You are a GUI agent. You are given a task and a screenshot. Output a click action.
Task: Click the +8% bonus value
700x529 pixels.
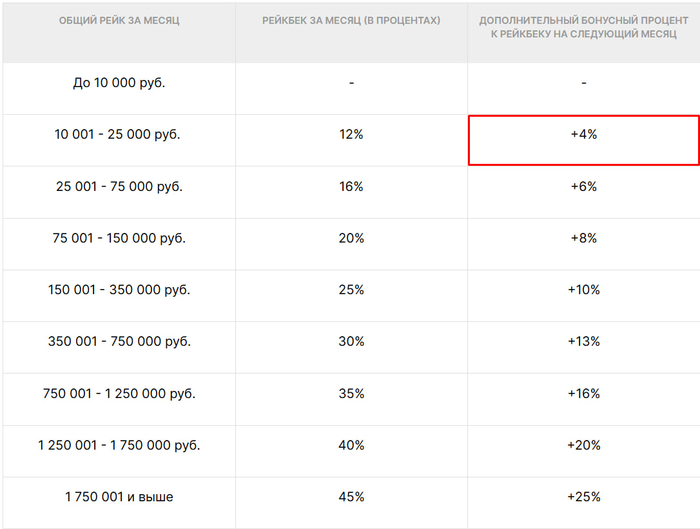pos(584,238)
